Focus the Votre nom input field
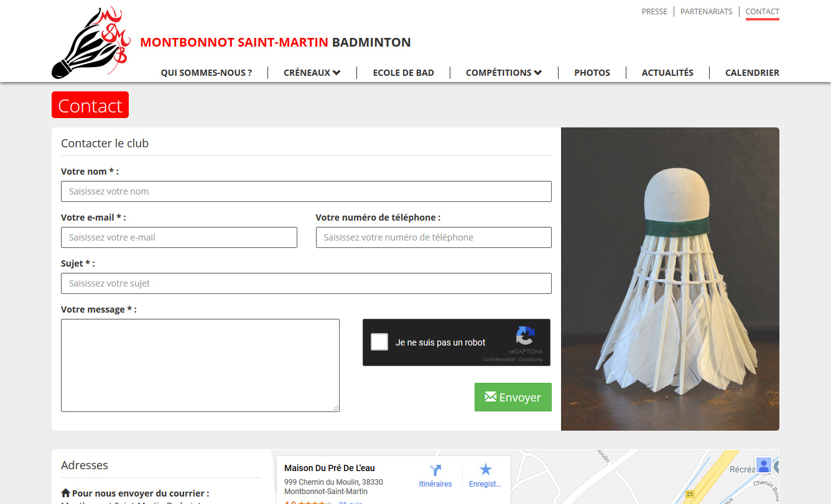The height and width of the screenshot is (504, 831). (x=306, y=191)
